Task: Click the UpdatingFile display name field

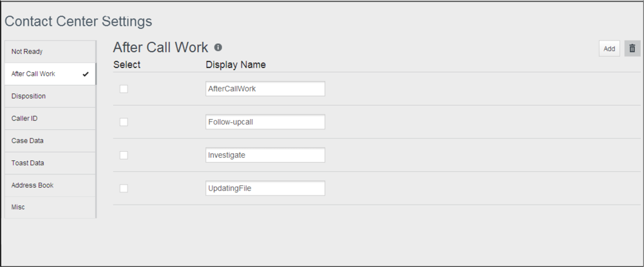Action: tap(265, 189)
